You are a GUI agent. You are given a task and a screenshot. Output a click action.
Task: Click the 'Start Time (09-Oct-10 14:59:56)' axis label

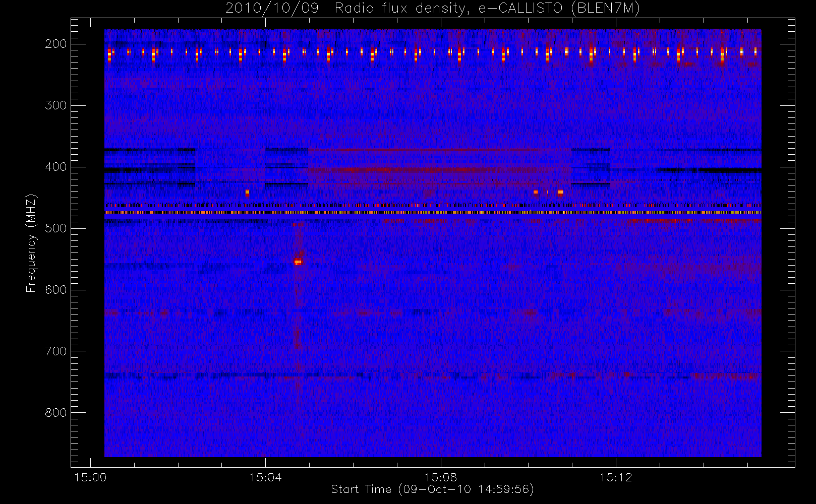click(432, 489)
